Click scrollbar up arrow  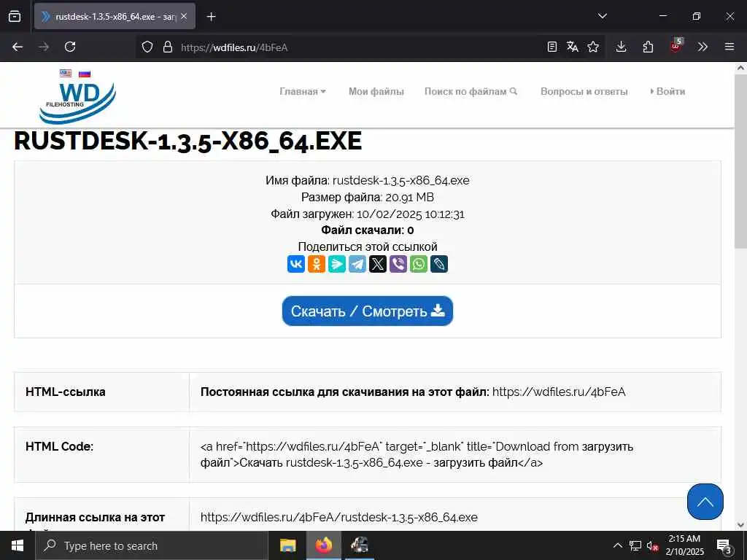[740, 68]
